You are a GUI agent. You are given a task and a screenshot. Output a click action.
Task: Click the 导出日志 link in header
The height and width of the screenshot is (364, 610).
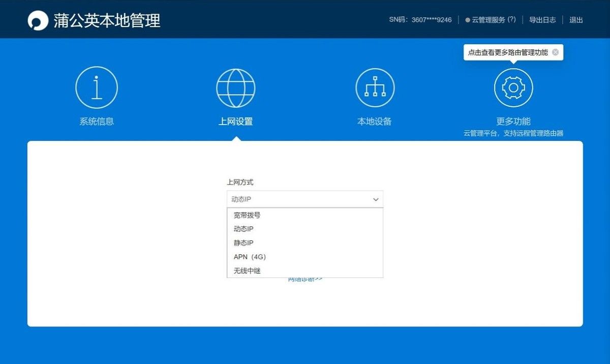542,20
